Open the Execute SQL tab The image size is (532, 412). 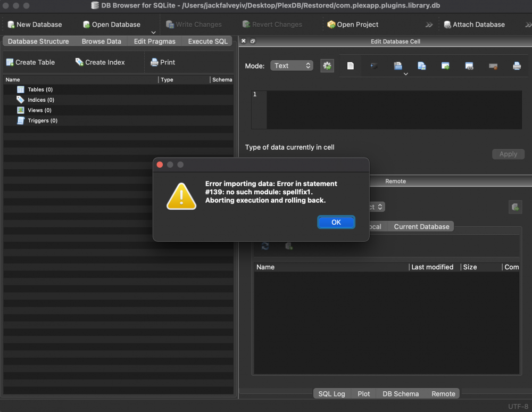[x=207, y=42]
